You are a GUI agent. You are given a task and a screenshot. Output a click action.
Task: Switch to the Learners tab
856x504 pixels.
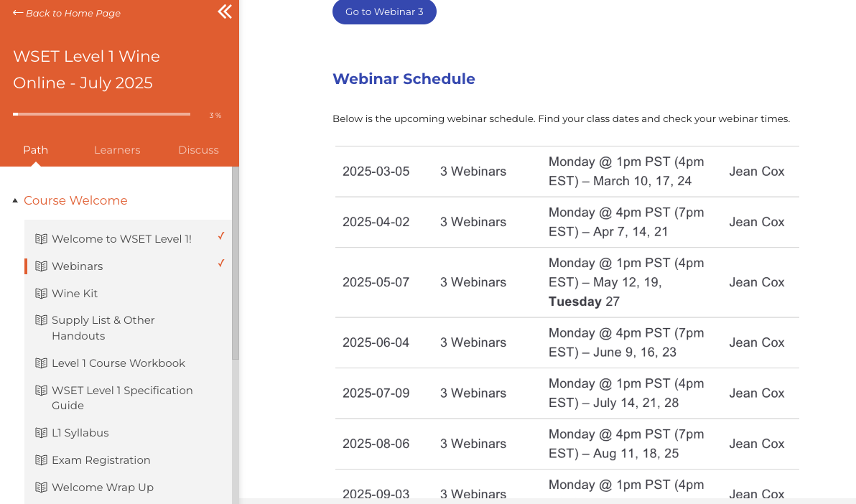click(117, 150)
